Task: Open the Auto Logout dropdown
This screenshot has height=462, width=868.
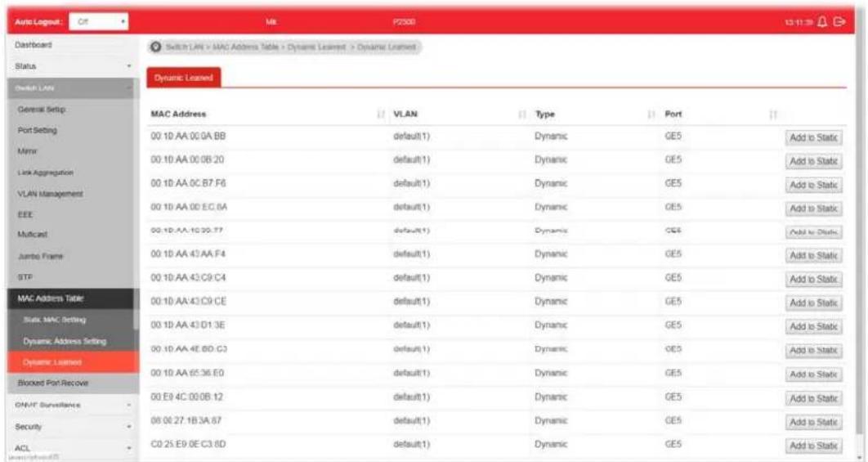Action: point(99,21)
